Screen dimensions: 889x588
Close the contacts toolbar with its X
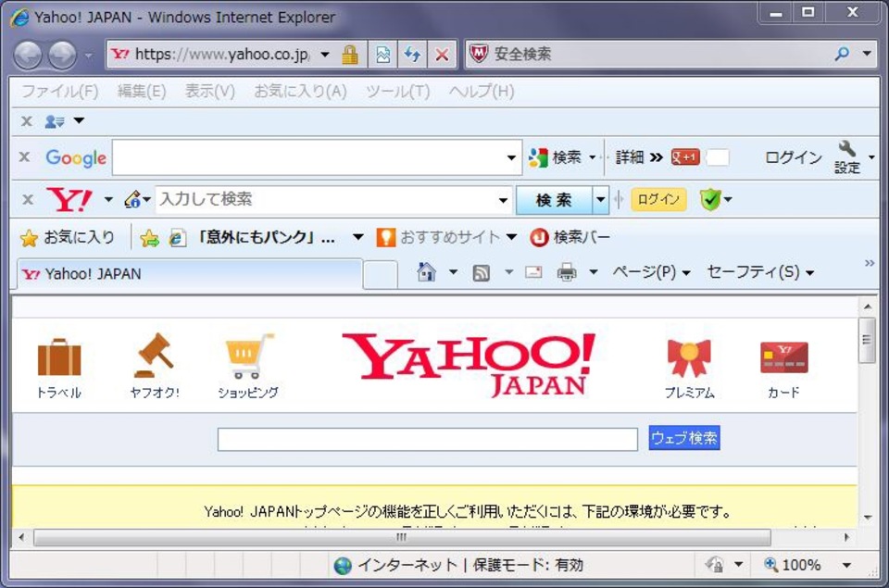coord(26,120)
